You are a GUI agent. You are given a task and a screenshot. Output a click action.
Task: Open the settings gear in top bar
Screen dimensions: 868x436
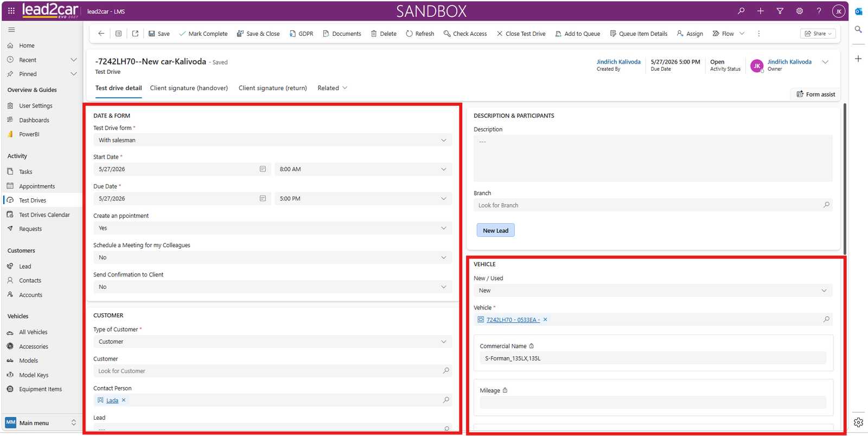(x=800, y=11)
